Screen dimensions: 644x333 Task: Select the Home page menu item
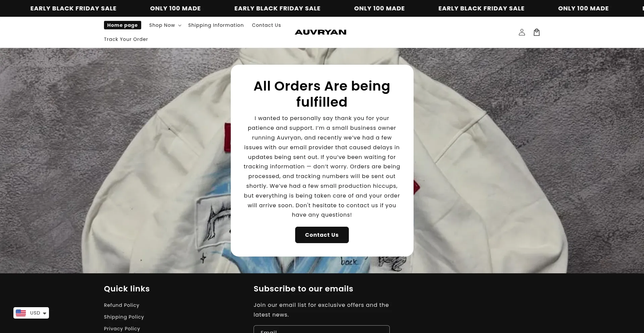click(x=122, y=25)
